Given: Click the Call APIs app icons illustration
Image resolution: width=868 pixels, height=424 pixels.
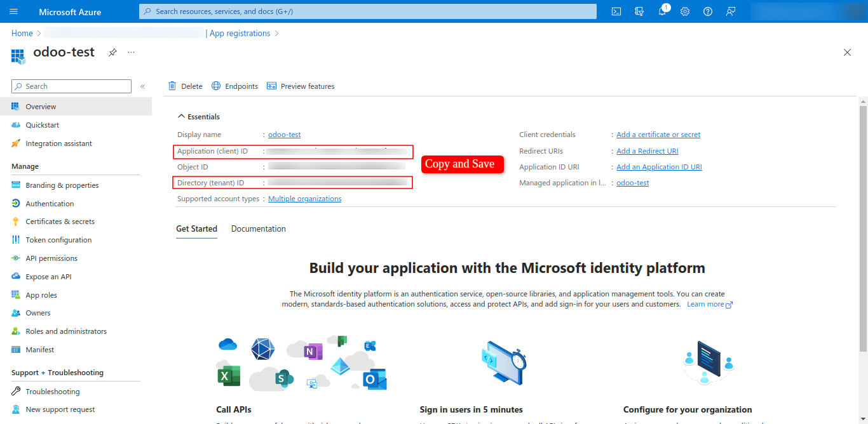Looking at the screenshot, I should (x=302, y=363).
